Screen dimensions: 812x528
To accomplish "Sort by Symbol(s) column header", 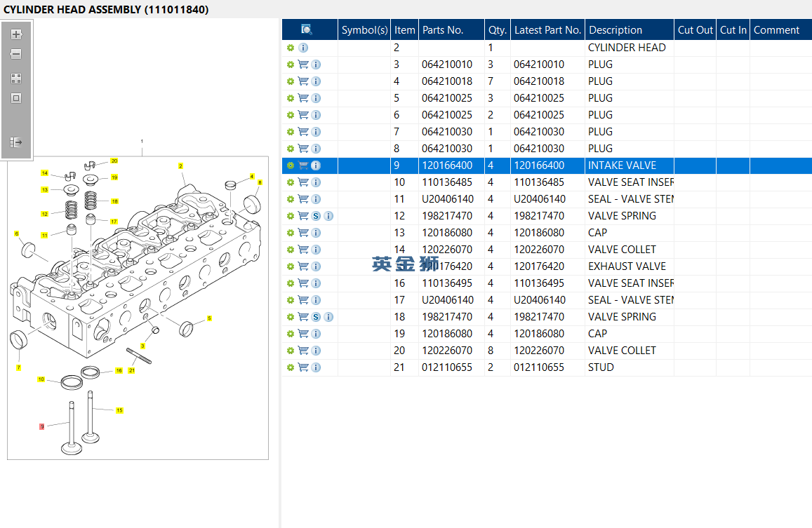I will [x=364, y=30].
